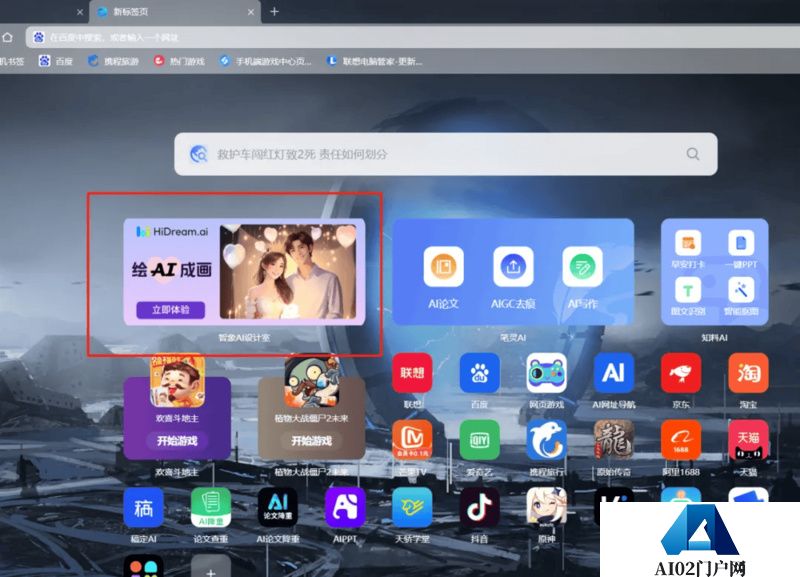The width and height of the screenshot is (800, 577).
Task: Start 植物大战僵尸2未来 with 开始游戏 button
Action: [x=312, y=440]
